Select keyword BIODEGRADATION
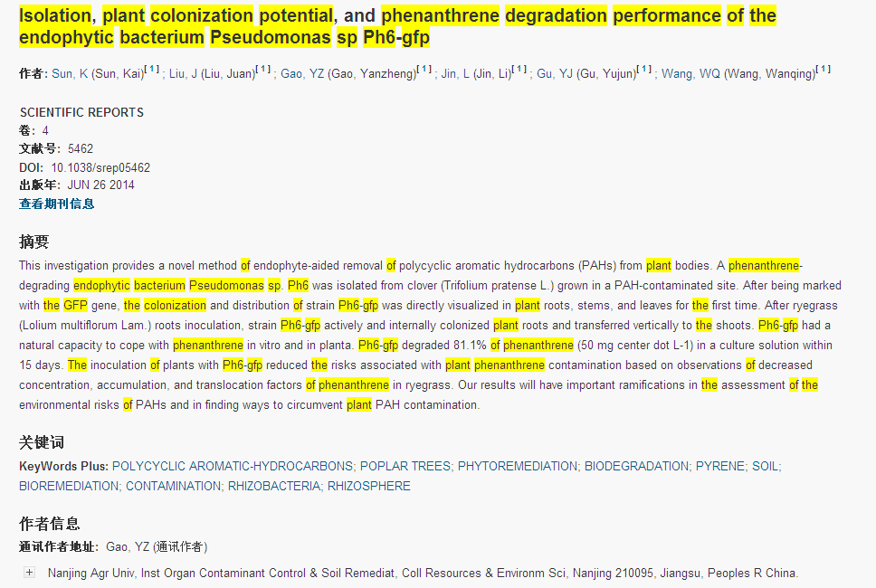This screenshot has width=876, height=588. [x=636, y=467]
